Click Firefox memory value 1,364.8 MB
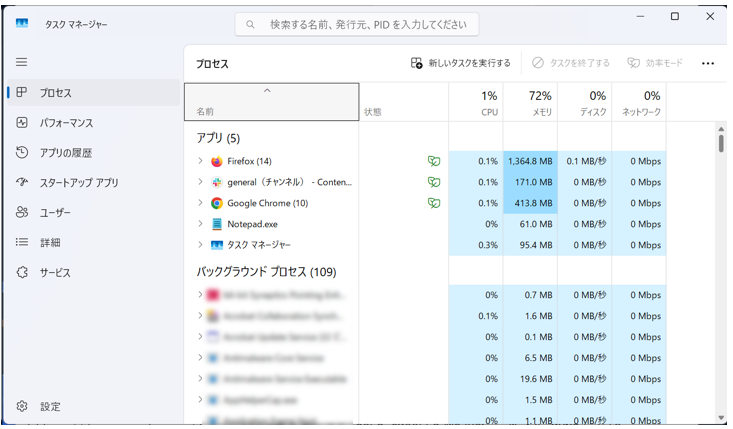Screen dimensions: 733x429 coord(530,161)
